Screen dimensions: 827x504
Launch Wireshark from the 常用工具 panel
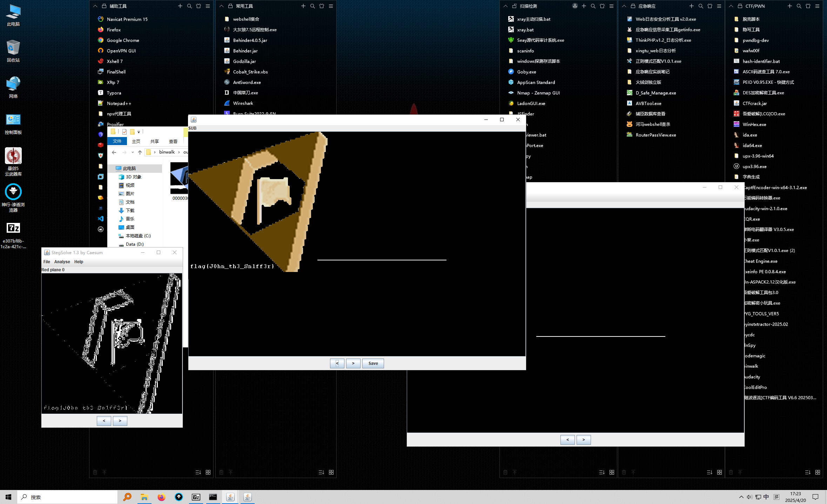[x=243, y=103]
